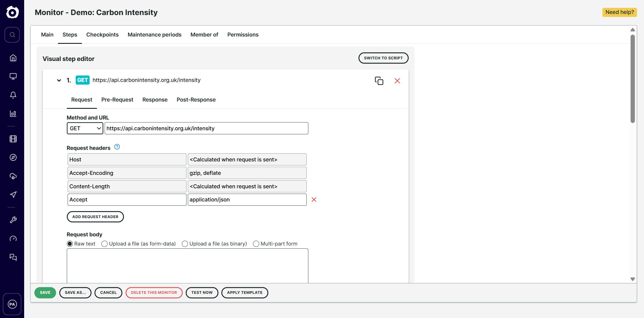The height and width of the screenshot is (318, 644).
Task: Select Multi-part form radio option
Action: pyautogui.click(x=256, y=244)
